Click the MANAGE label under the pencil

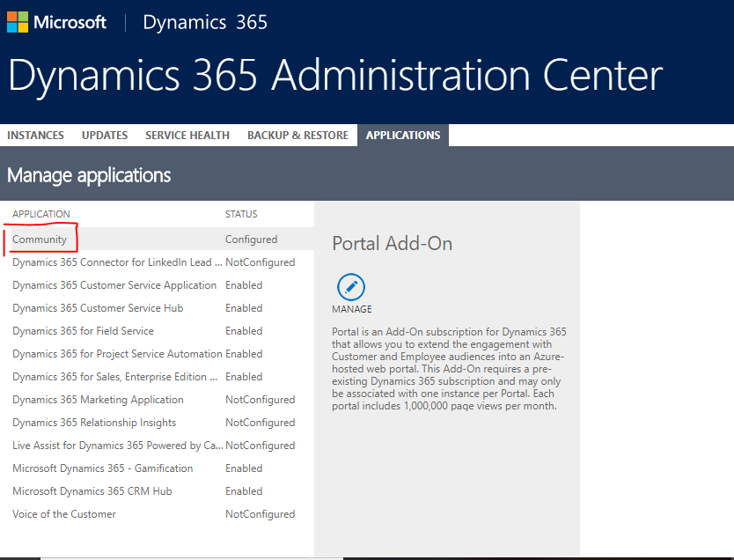pos(352,309)
